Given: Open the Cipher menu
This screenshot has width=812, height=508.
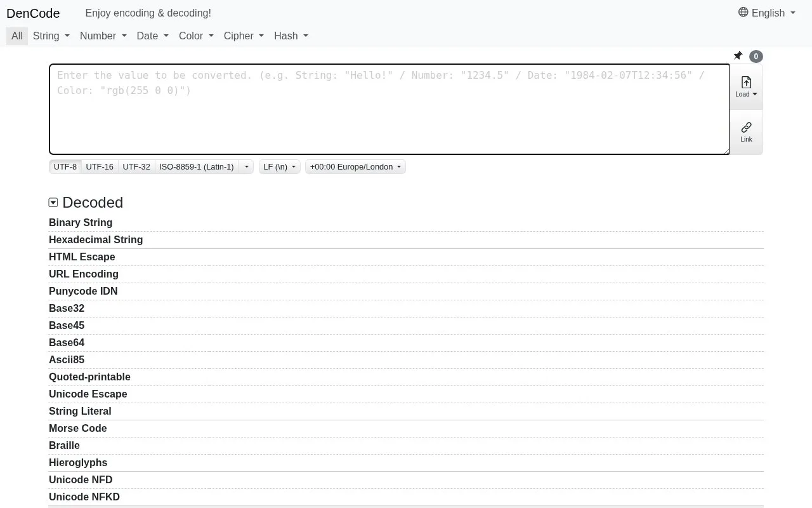Looking at the screenshot, I should click(x=244, y=36).
